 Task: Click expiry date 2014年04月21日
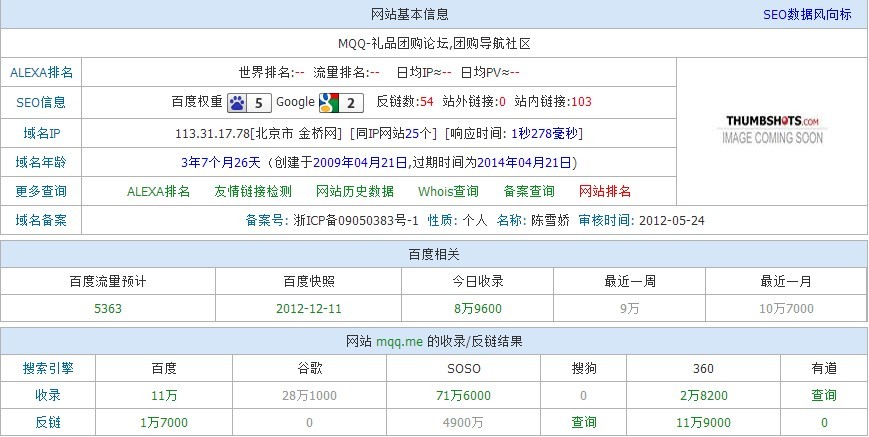click(x=524, y=163)
